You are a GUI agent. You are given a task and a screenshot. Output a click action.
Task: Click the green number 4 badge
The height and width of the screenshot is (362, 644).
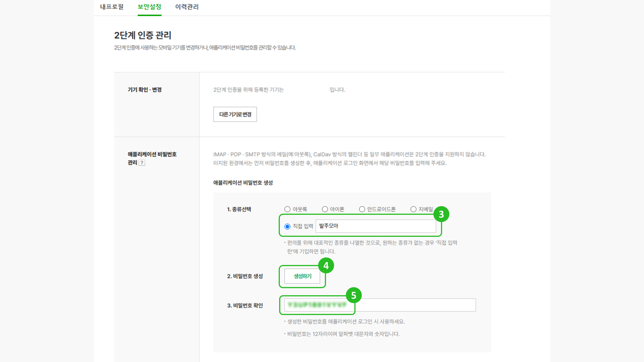click(x=326, y=266)
